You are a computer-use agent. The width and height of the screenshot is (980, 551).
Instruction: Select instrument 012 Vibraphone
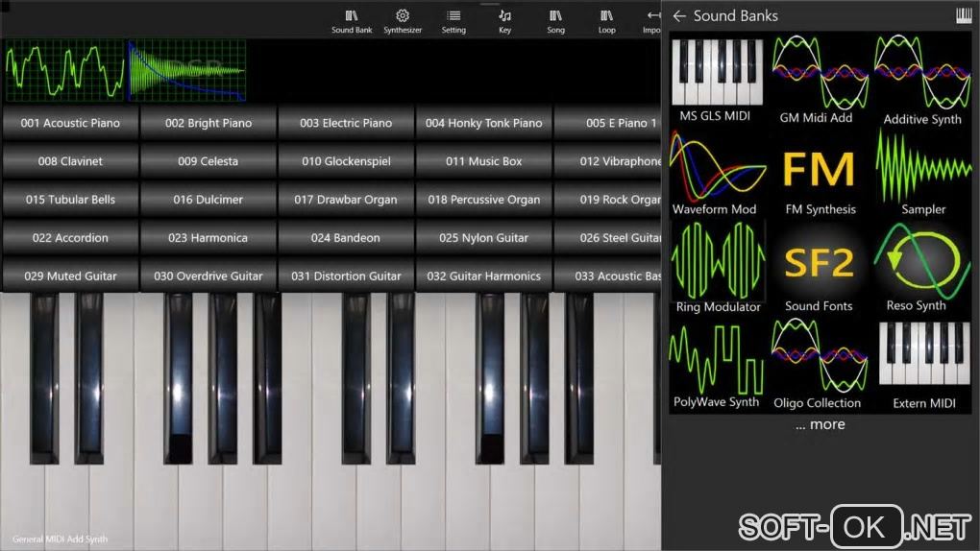pos(608,161)
